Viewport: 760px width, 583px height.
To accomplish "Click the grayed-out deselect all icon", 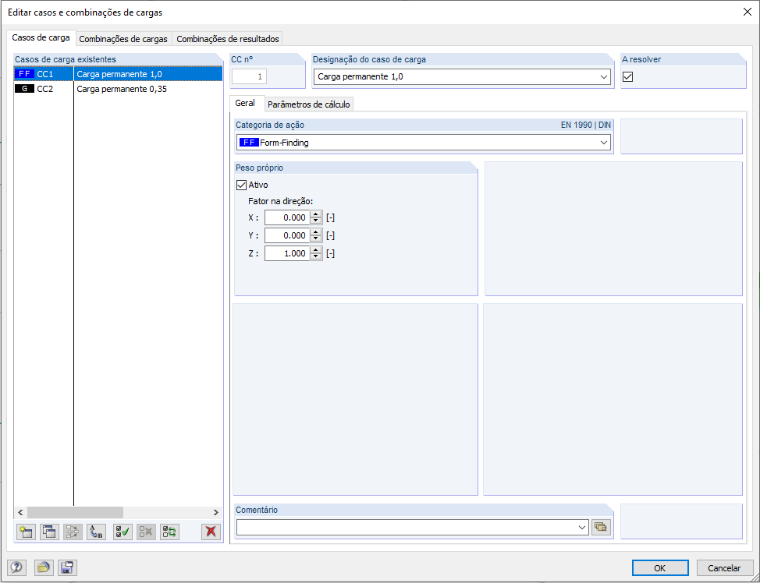I will point(146,532).
